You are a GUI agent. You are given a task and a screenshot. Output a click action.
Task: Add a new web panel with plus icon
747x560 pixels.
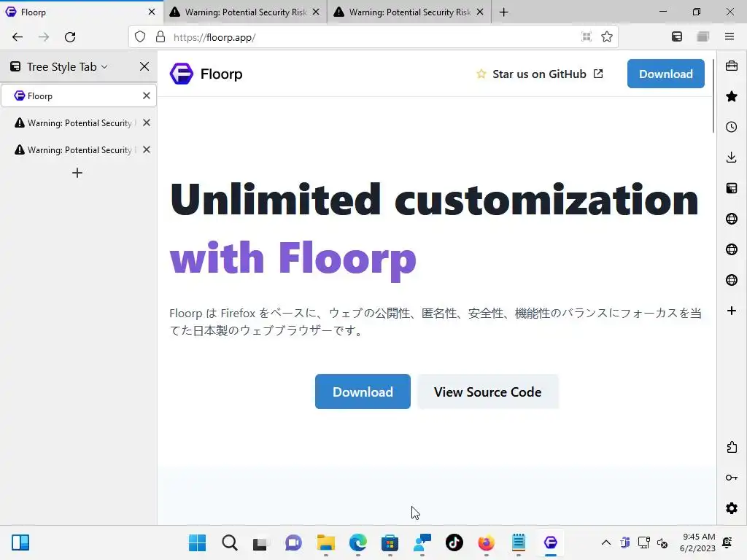(732, 311)
